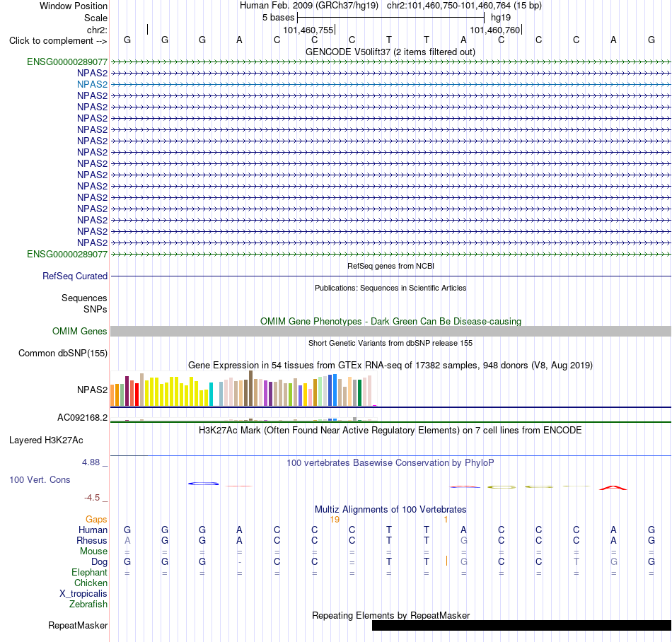Click the Mouse alignment row label
This screenshot has width=672, height=642.
click(x=93, y=551)
